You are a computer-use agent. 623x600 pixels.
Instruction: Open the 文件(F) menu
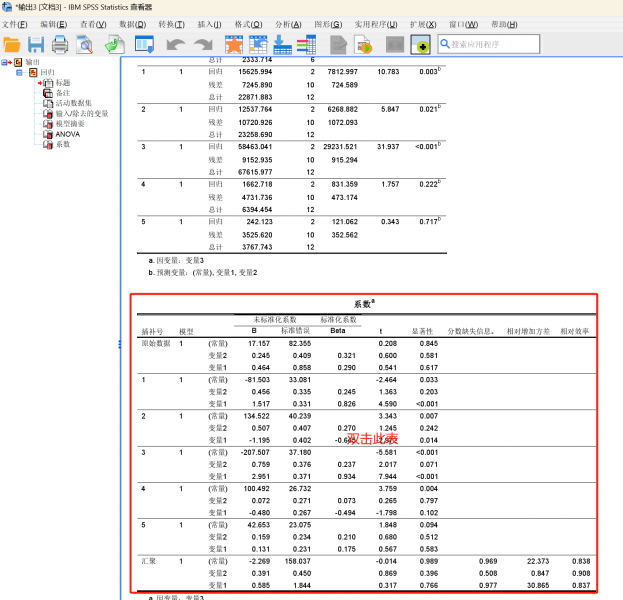click(14, 25)
